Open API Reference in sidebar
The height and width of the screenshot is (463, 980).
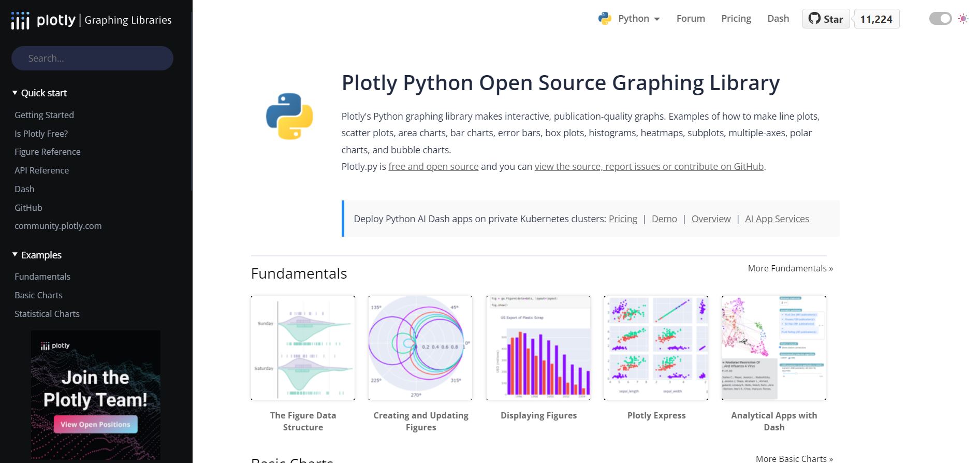pos(41,170)
